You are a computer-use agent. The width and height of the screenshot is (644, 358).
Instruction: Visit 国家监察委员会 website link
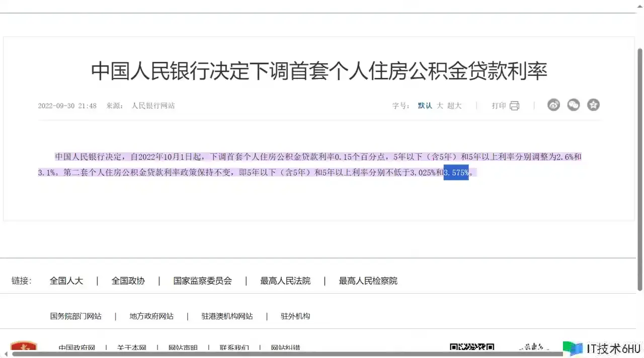tap(202, 281)
